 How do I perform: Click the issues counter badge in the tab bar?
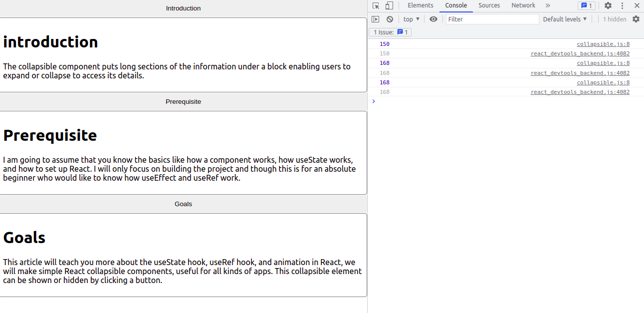coord(586,5)
